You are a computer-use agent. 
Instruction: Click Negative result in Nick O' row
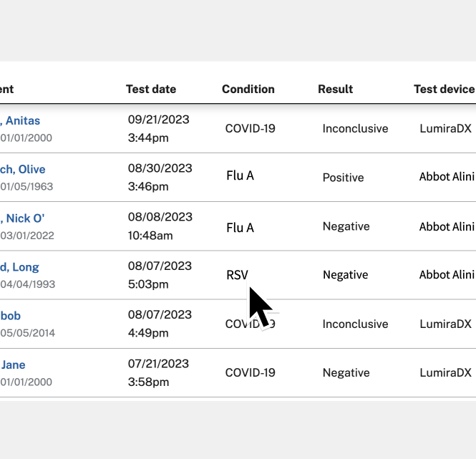(x=346, y=226)
